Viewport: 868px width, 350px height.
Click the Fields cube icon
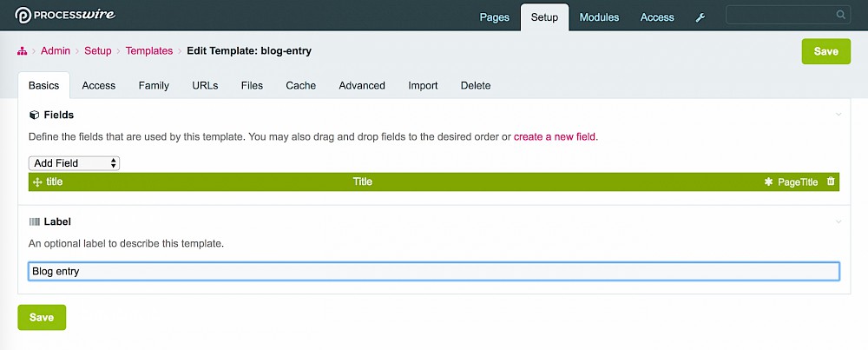coord(35,116)
